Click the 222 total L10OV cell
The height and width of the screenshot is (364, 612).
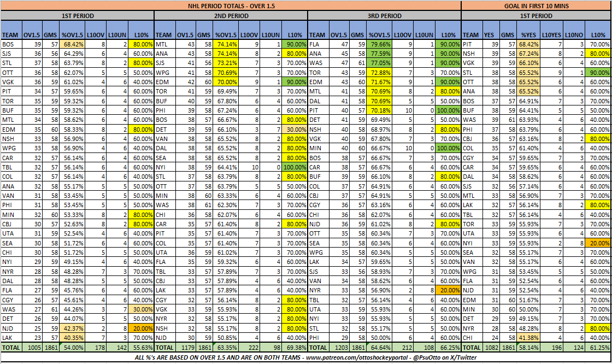(x=249, y=347)
